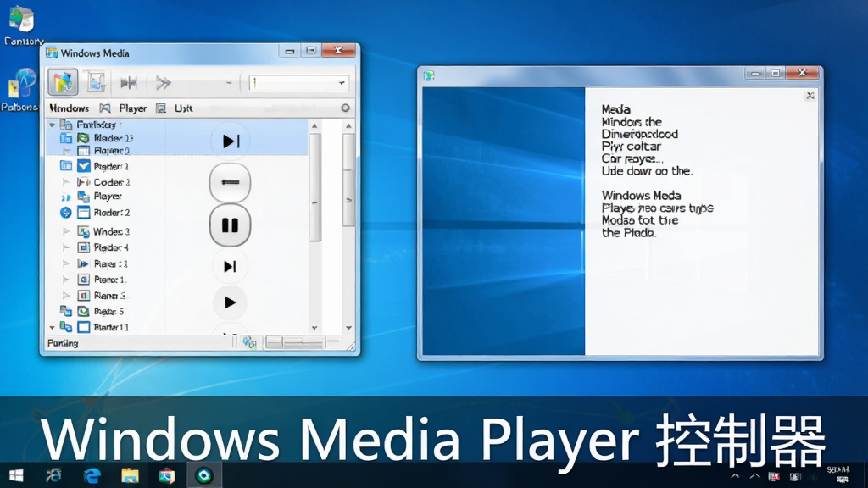
Task: Select the Mader 13 tree row
Action: (x=177, y=138)
